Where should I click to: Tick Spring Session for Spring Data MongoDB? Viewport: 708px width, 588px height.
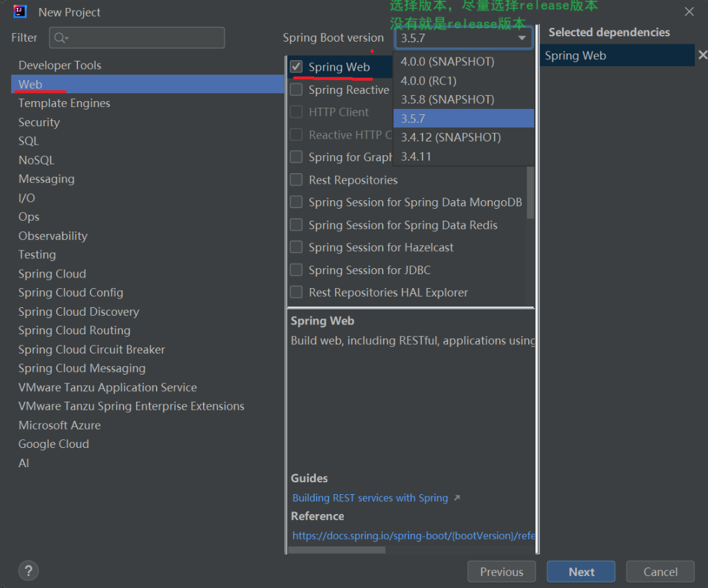click(296, 202)
